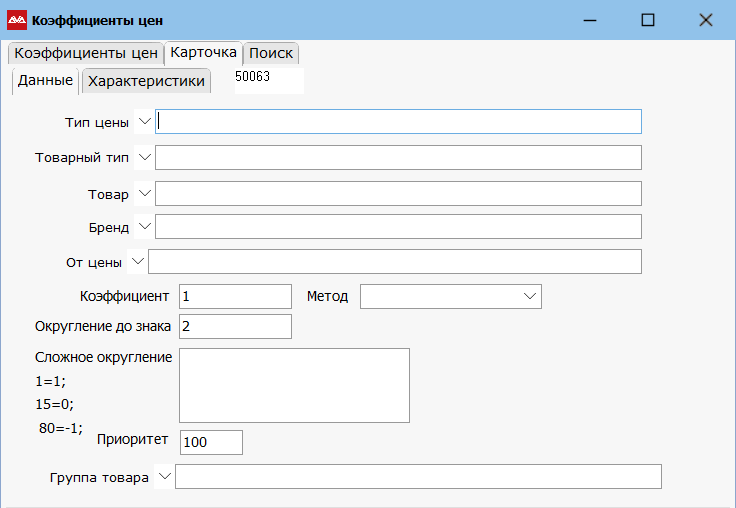Focus the Приоритет input field
The height and width of the screenshot is (508, 736).
(x=211, y=442)
